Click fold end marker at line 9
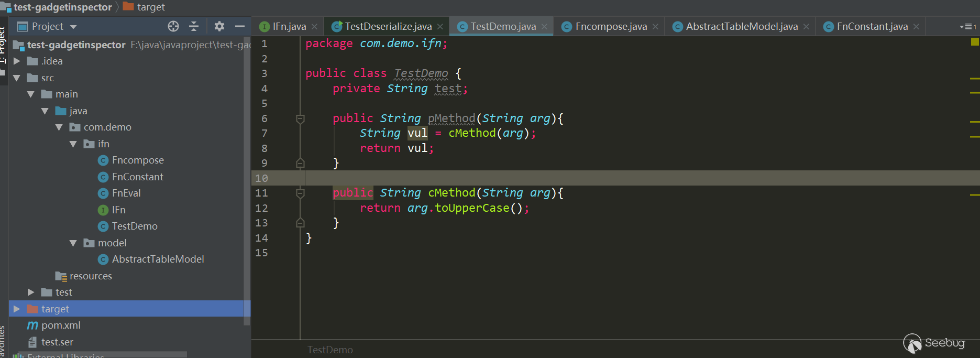Screen dimensions: 980x358 click(x=300, y=163)
